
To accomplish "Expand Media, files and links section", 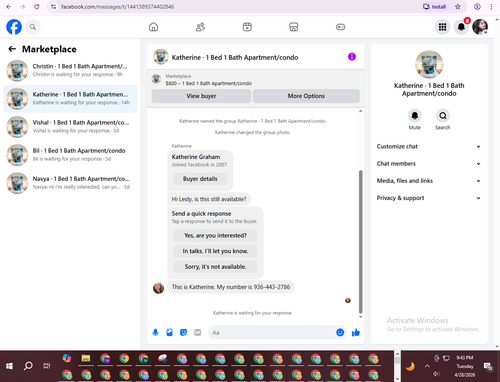I will point(429,181).
